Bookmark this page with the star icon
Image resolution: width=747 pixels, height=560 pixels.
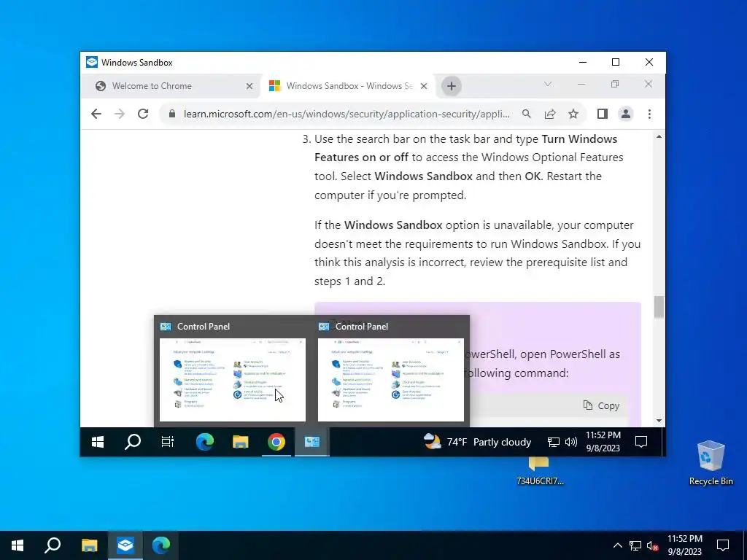[x=573, y=114]
